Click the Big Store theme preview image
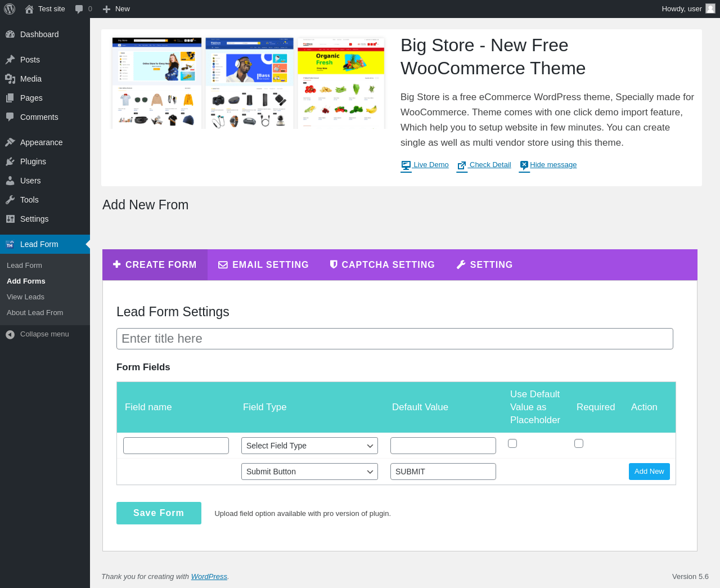Viewport: 720px width, 588px height. tap(249, 83)
